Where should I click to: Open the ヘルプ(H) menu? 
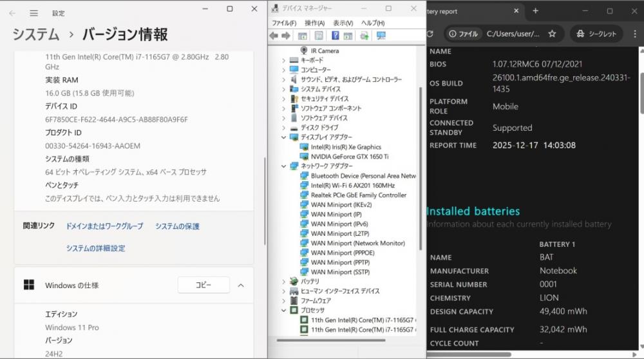(x=373, y=23)
